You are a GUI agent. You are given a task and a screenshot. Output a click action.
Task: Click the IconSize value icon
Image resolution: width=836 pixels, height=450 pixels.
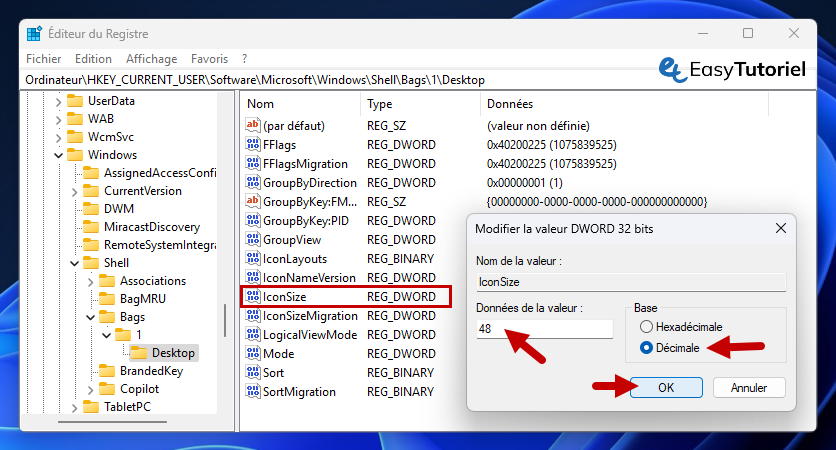pos(253,296)
